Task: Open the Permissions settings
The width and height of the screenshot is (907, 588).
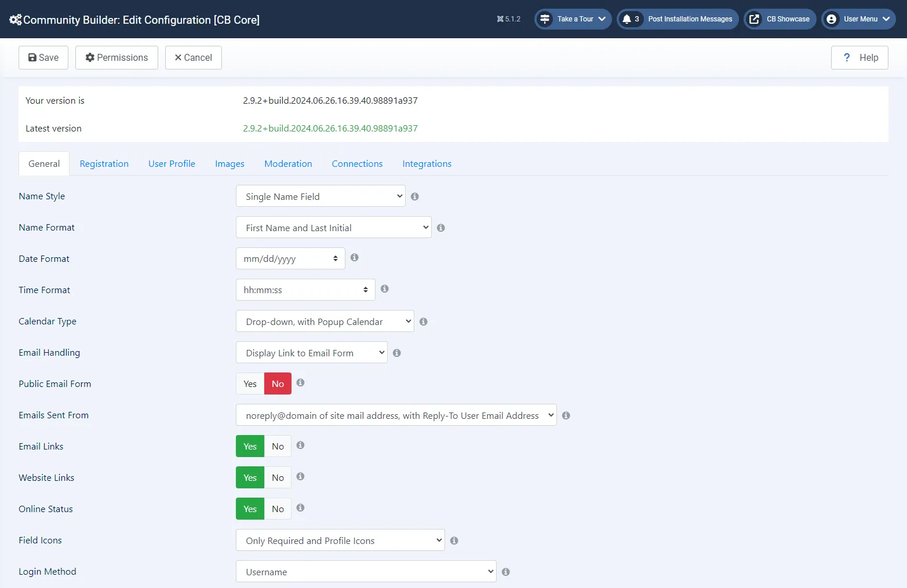Action: coord(116,57)
